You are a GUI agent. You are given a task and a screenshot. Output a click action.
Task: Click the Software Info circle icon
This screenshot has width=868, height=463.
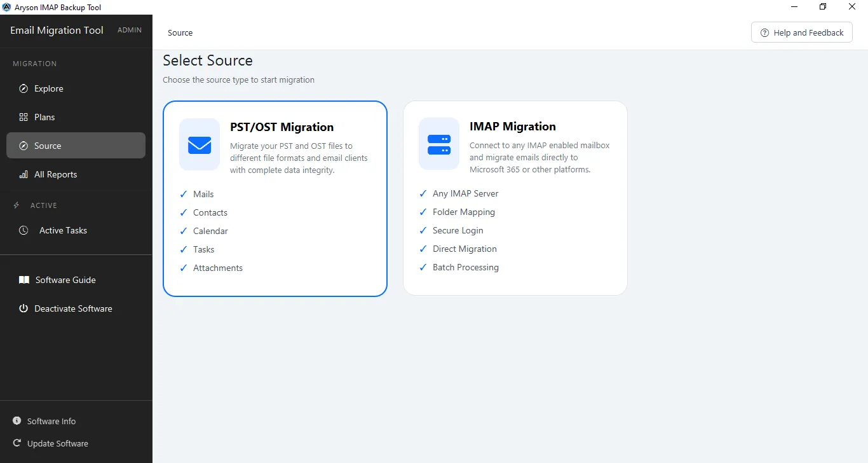17,421
